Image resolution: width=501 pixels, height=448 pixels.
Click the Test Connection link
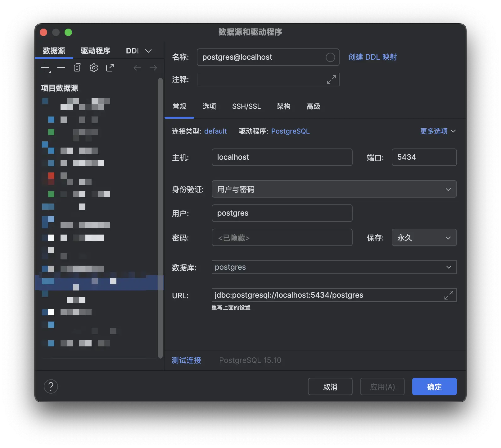point(186,360)
